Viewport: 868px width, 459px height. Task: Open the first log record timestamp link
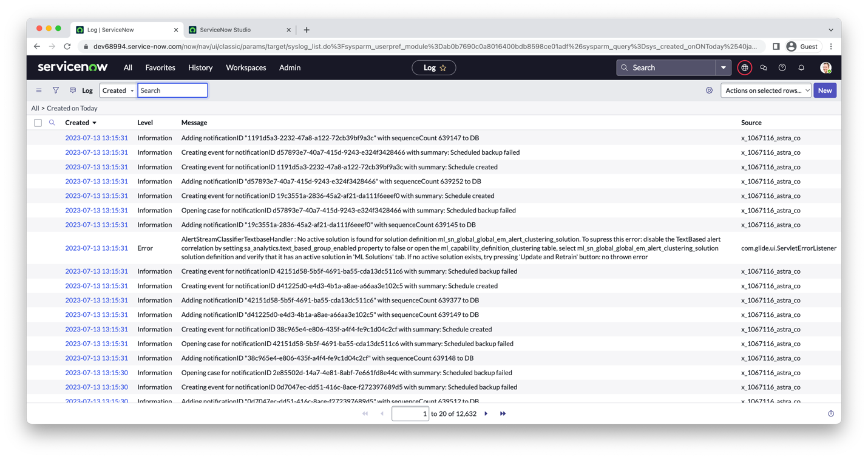coord(97,138)
